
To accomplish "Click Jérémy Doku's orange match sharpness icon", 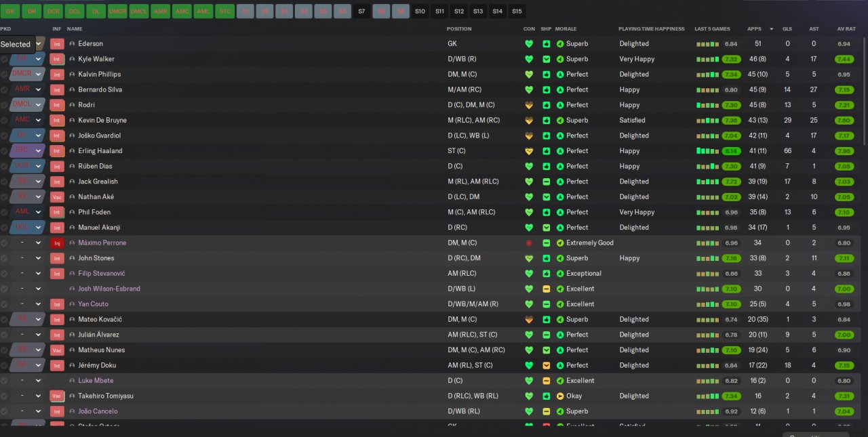I will pos(547,365).
